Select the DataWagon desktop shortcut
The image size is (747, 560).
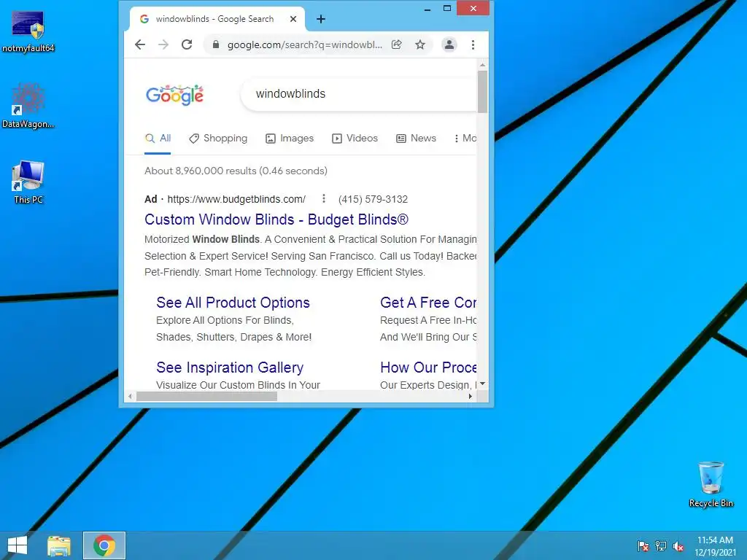pyautogui.click(x=28, y=106)
